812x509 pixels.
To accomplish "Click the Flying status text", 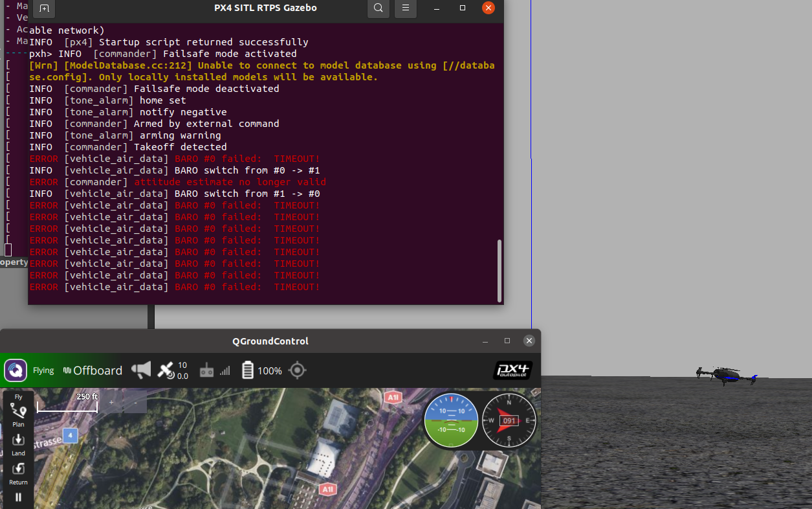I will point(43,370).
